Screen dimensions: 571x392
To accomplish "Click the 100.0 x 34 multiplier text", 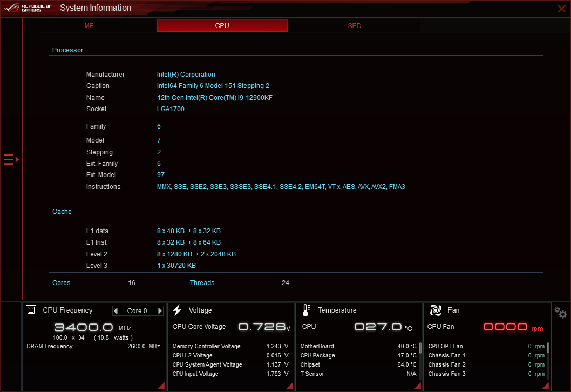I will [69, 337].
